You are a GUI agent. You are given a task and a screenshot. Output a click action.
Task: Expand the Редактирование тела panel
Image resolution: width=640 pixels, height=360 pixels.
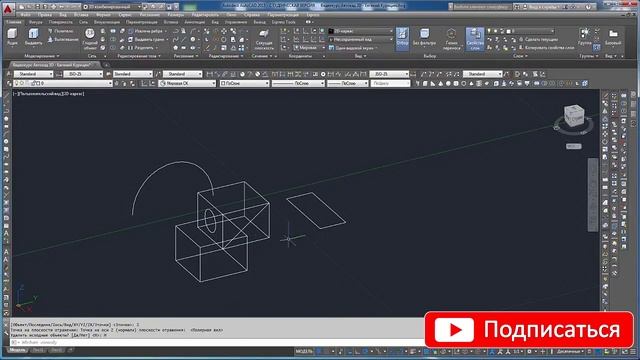tap(139, 56)
